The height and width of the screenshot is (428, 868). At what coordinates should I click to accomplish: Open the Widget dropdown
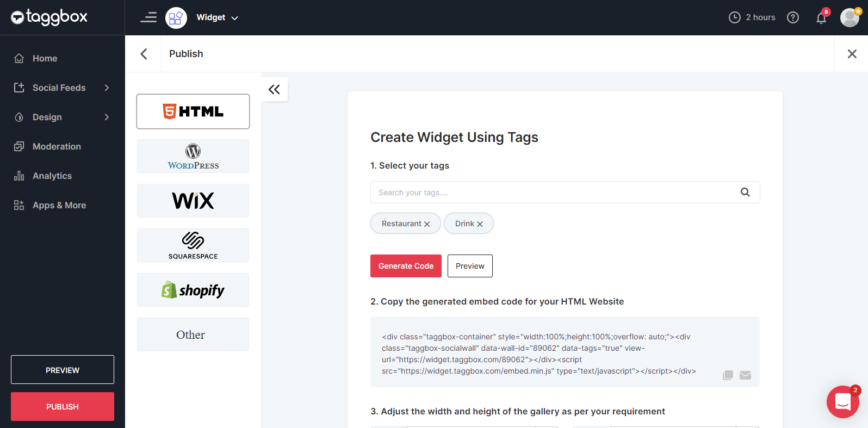click(x=217, y=17)
